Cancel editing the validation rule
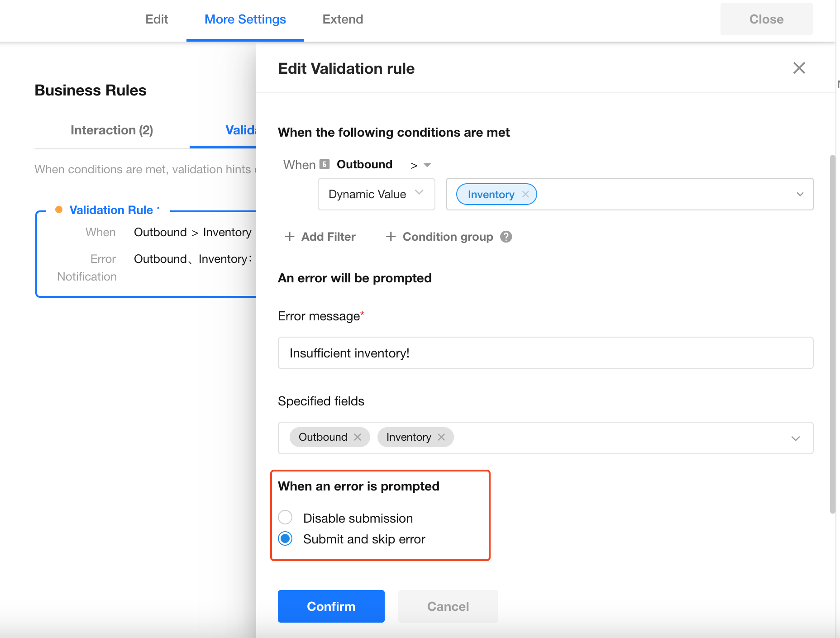 pos(448,606)
